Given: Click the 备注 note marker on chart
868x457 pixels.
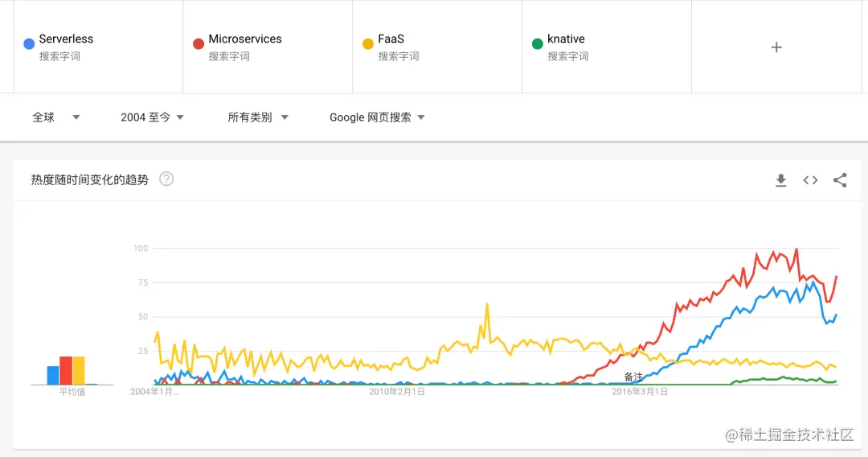Looking at the screenshot, I should point(633,377).
